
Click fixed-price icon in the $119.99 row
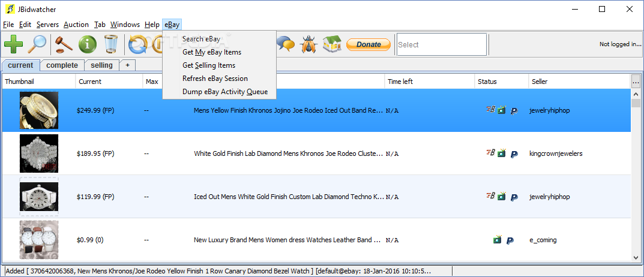[x=491, y=196]
